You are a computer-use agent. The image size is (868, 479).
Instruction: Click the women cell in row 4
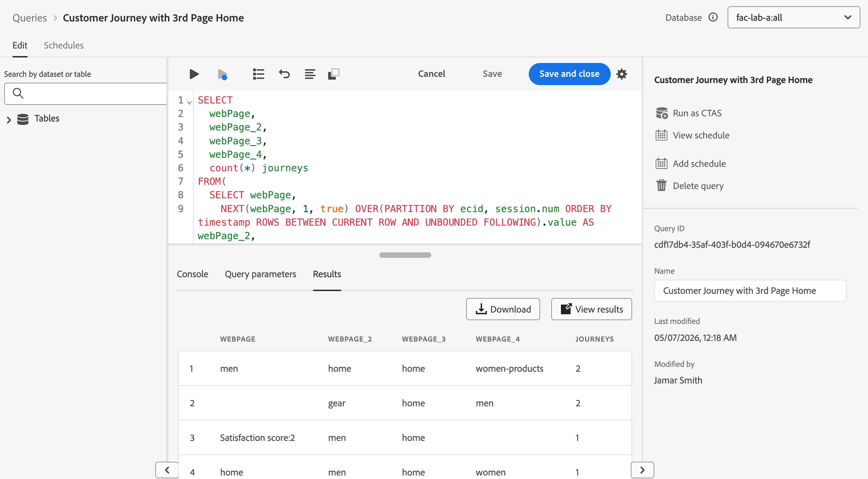[x=490, y=472]
